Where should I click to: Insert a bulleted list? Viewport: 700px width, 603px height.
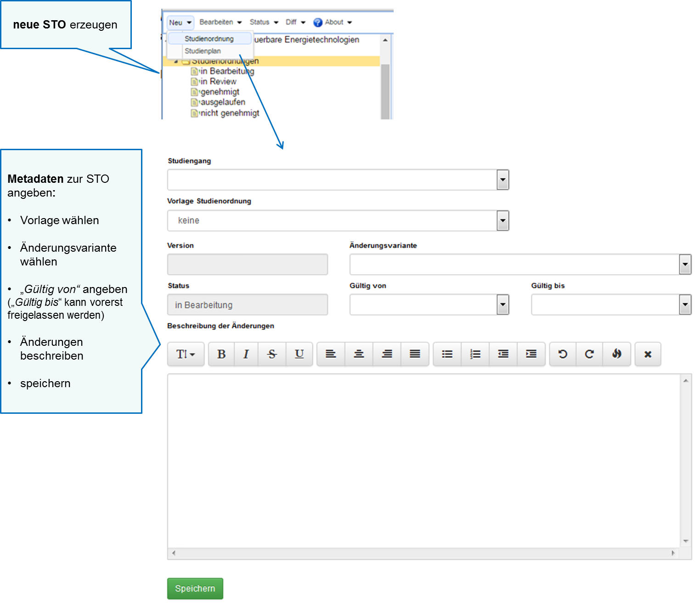(x=447, y=354)
